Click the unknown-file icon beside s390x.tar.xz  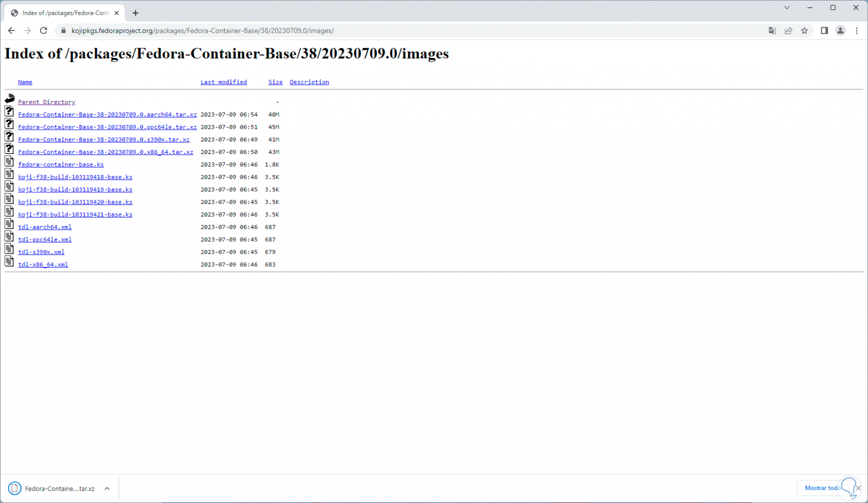[9, 136]
